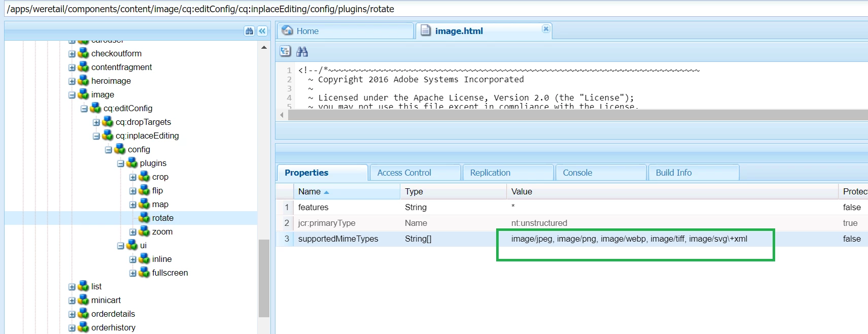
Task: Expand the contentfragment tree node
Action: click(72, 68)
